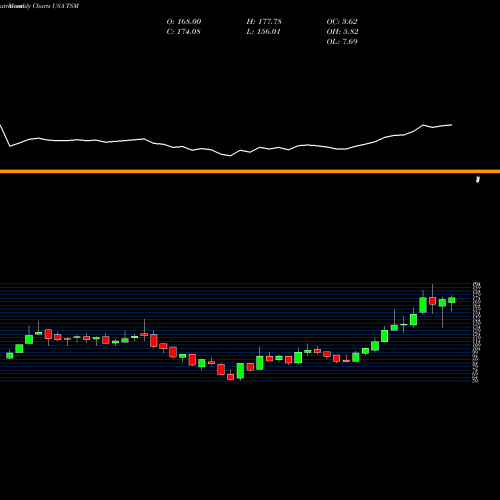Select the OC: 3.62 value
500x500 pixels.
click(x=342, y=21)
